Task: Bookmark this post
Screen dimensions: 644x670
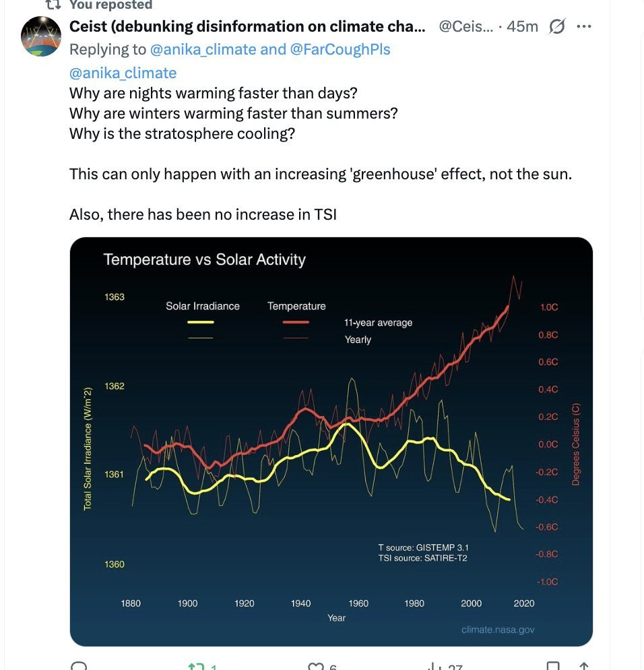Action: [x=553, y=666]
